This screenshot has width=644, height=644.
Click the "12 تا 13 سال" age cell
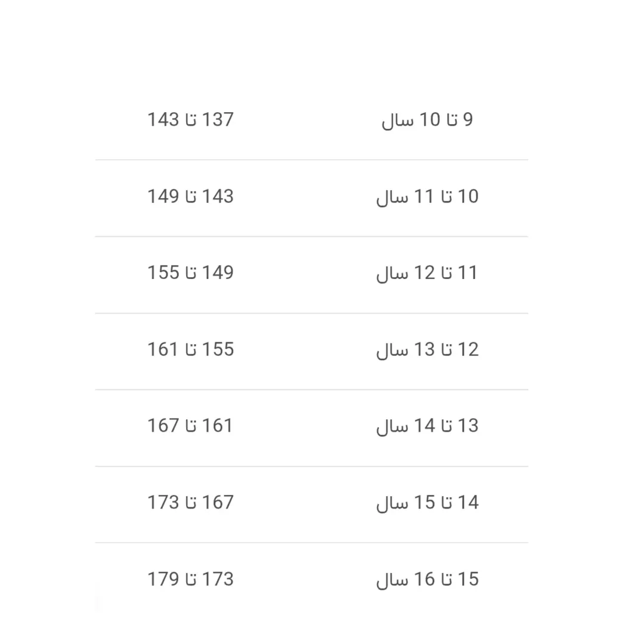(x=427, y=349)
